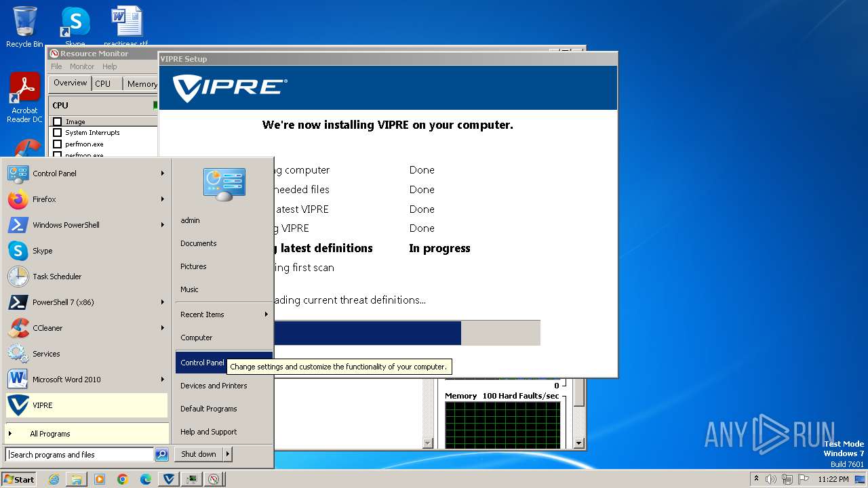Expand the Recent Items submenu arrow
Screen dimensions: 868x488
[266, 314]
